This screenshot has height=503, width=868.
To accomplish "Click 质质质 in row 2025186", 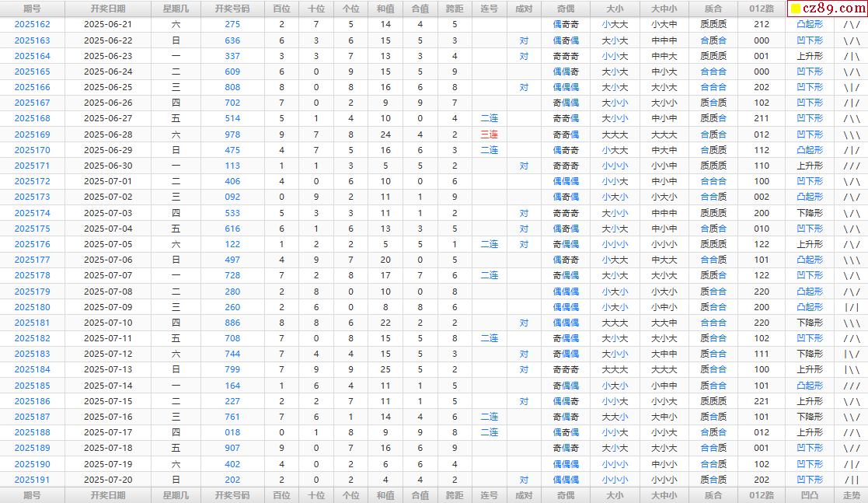I will pyautogui.click(x=713, y=402).
